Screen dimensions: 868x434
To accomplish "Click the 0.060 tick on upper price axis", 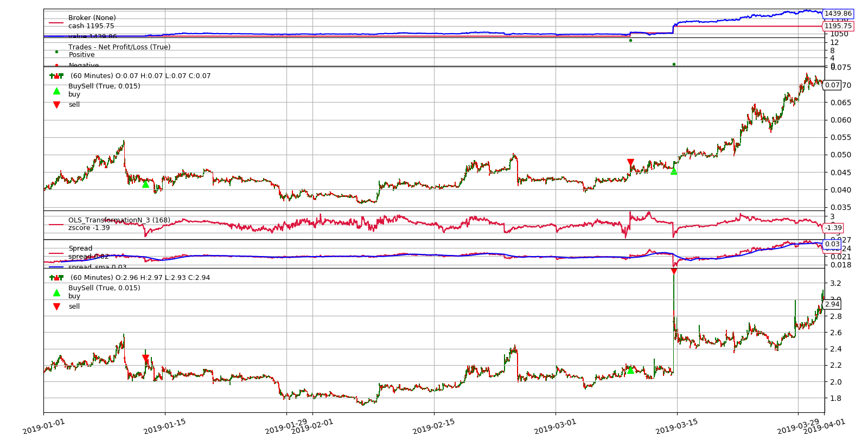I will coord(840,120).
